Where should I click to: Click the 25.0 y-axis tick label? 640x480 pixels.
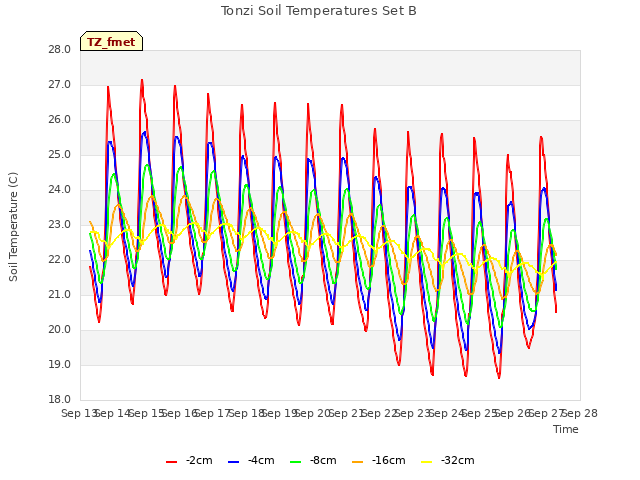click(x=60, y=155)
